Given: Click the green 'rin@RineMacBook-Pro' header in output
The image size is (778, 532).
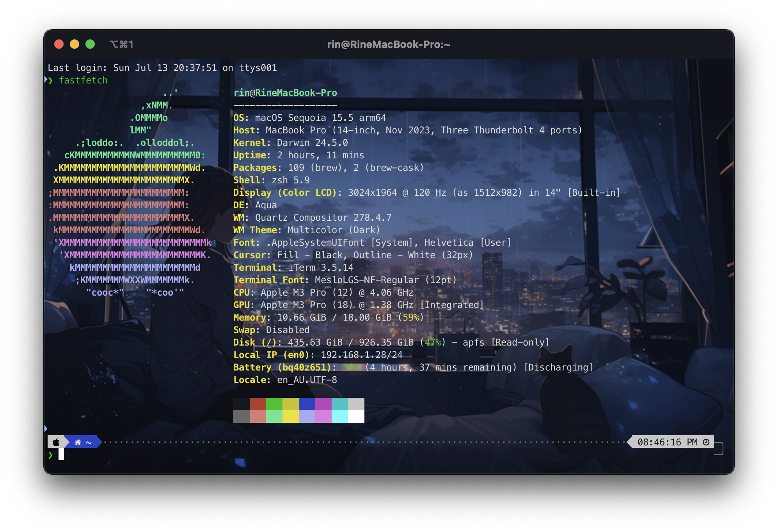Looking at the screenshot, I should click(285, 93).
